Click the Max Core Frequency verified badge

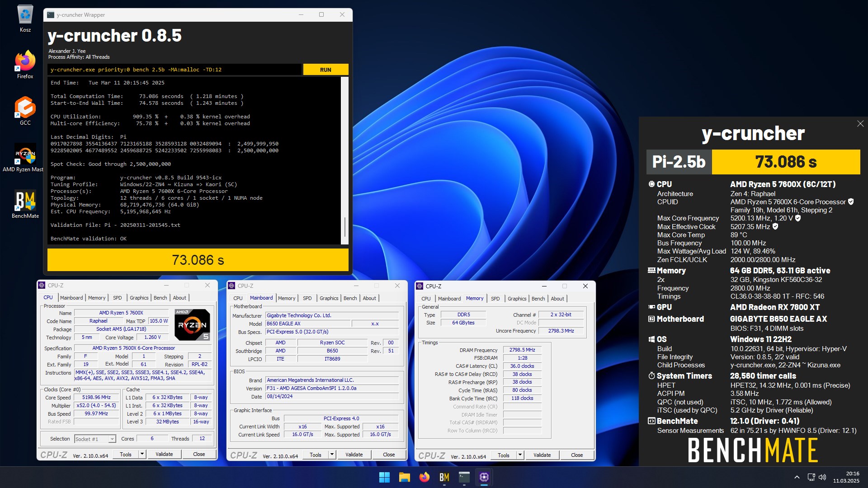click(x=798, y=218)
